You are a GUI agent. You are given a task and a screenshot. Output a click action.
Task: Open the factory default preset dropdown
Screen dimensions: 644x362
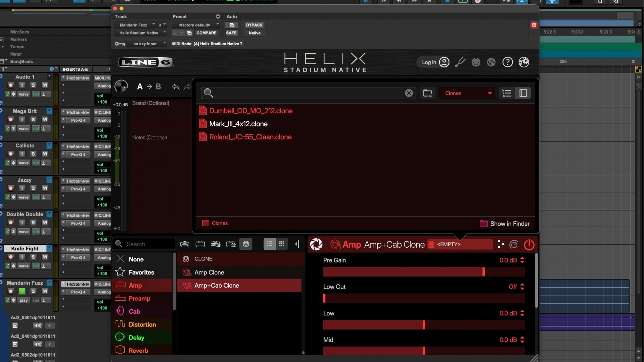coord(196,25)
